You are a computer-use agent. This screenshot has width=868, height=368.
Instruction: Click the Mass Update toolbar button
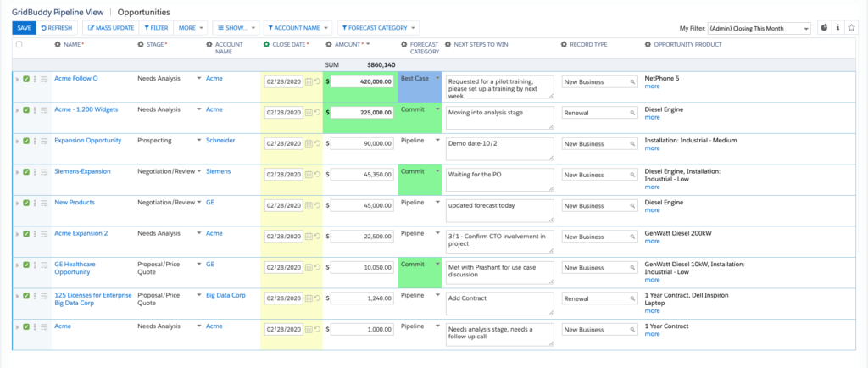tap(111, 28)
